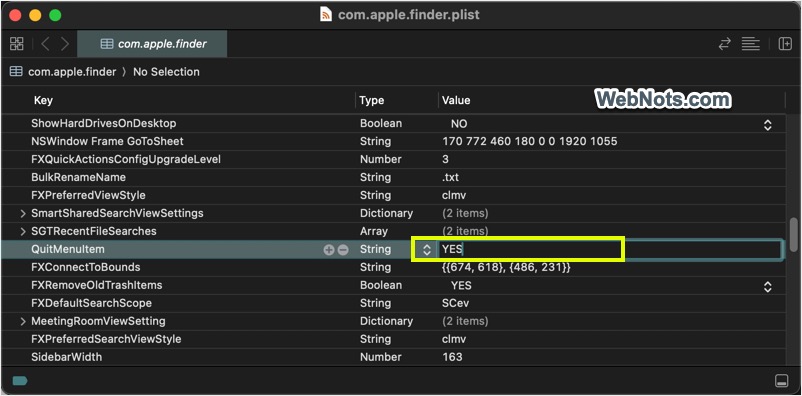The width and height of the screenshot is (802, 396).
Task: Go forward in editor history
Action: pos(65,44)
